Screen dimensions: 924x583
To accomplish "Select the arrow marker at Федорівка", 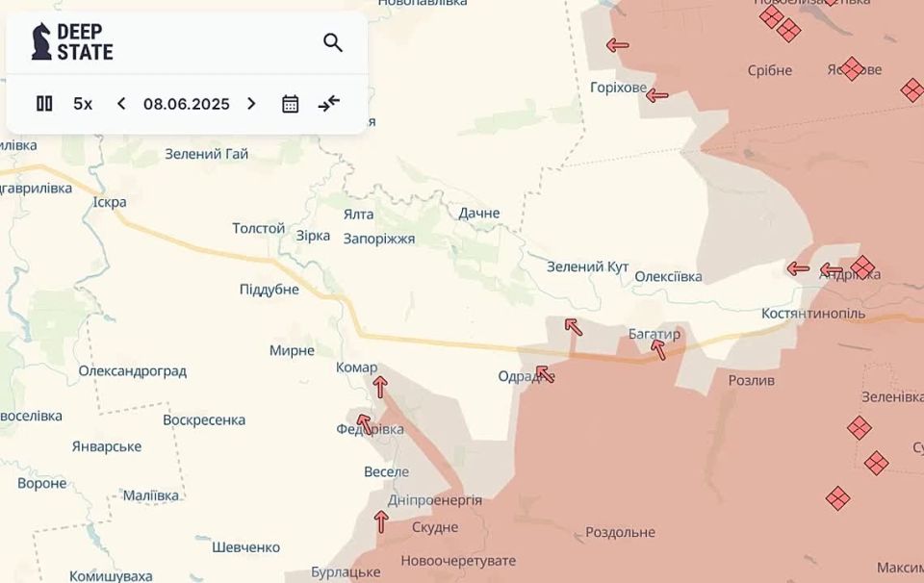I will point(364,422).
